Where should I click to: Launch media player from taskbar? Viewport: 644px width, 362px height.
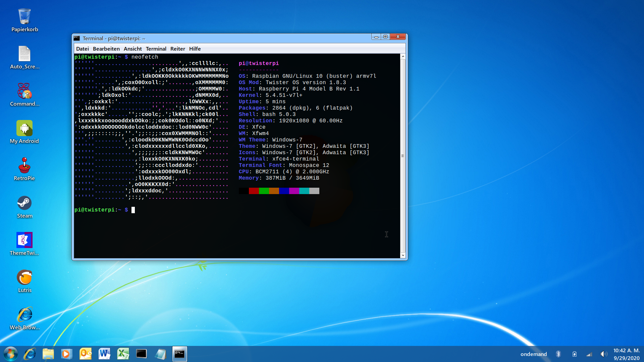point(66,354)
